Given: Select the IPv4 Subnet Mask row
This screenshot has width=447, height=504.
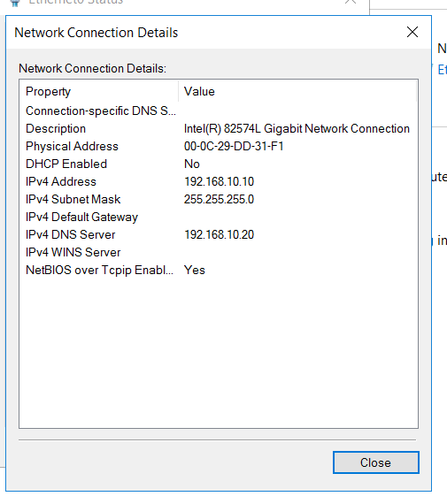Looking at the screenshot, I should coord(219,199).
